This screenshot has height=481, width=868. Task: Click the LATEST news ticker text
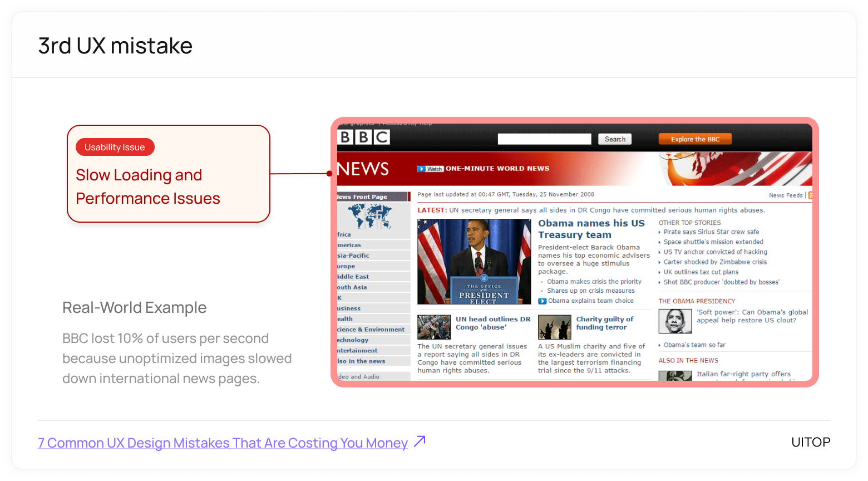pos(591,210)
